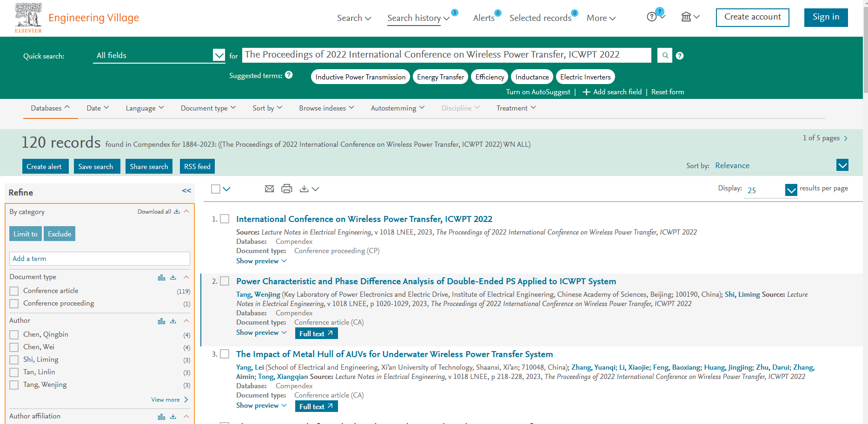This screenshot has height=424, width=868.
Task: Click the Reset form link
Action: click(x=668, y=92)
